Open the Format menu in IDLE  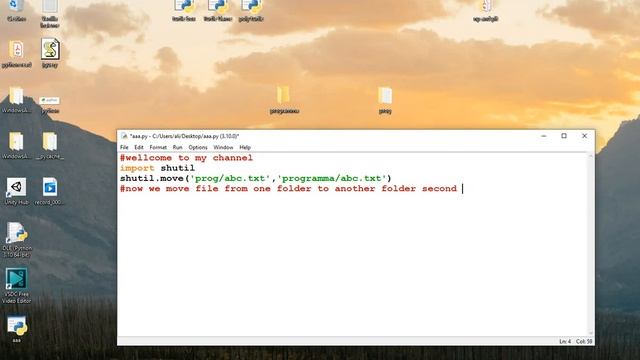tap(158, 147)
